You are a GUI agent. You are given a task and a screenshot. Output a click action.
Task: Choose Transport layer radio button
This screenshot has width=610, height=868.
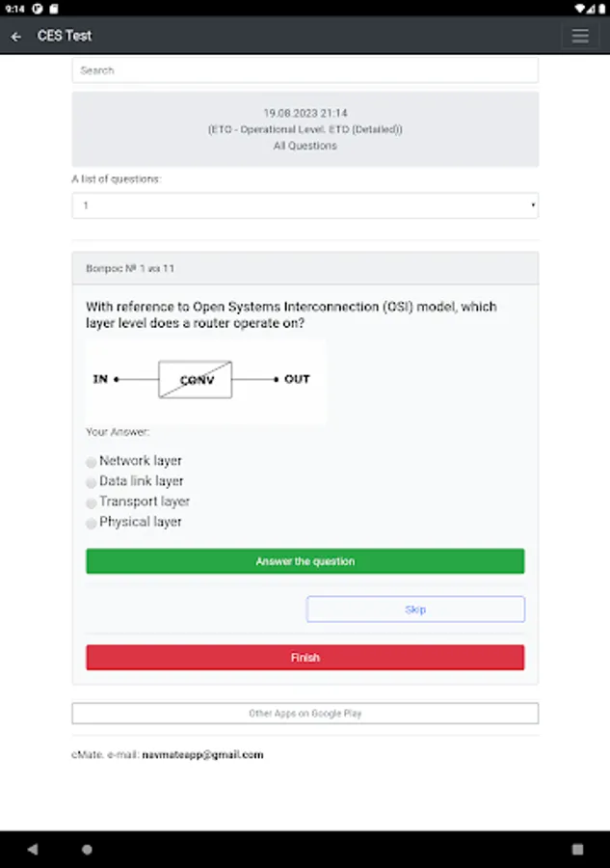click(92, 502)
